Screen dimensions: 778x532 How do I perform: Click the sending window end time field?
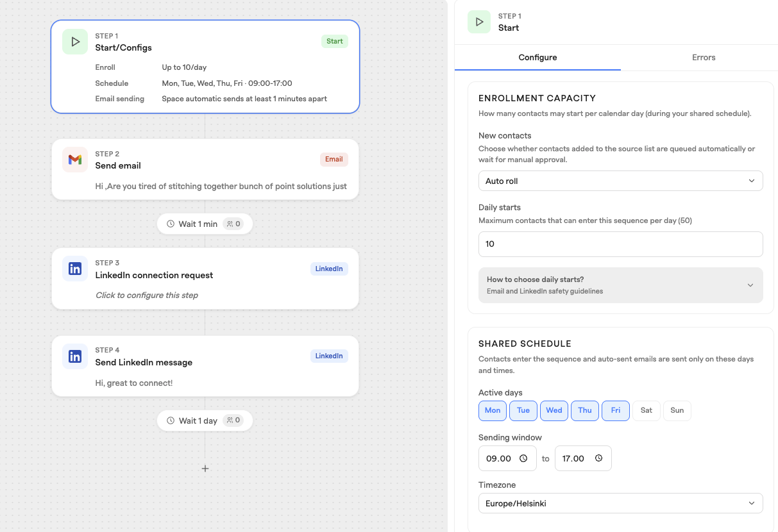(x=583, y=458)
